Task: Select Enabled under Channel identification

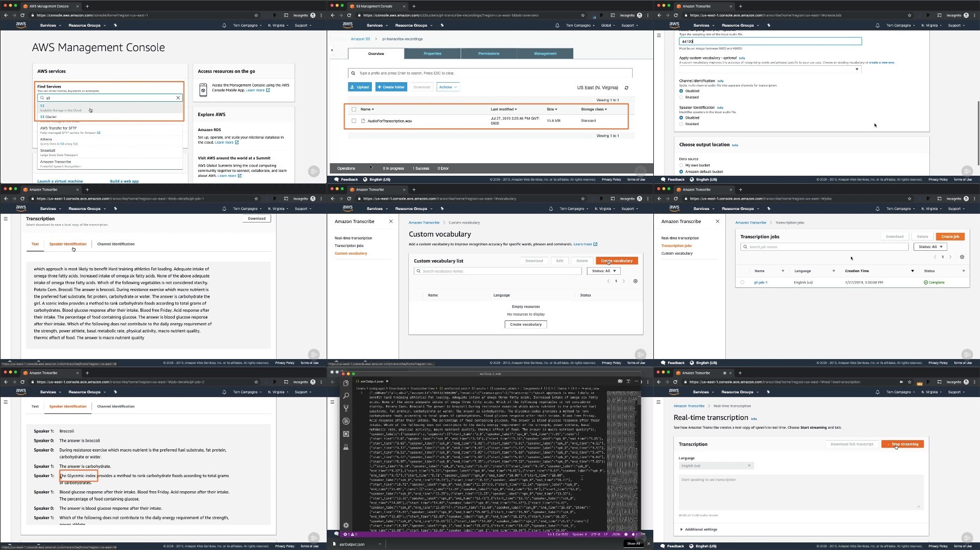Action: click(x=681, y=97)
